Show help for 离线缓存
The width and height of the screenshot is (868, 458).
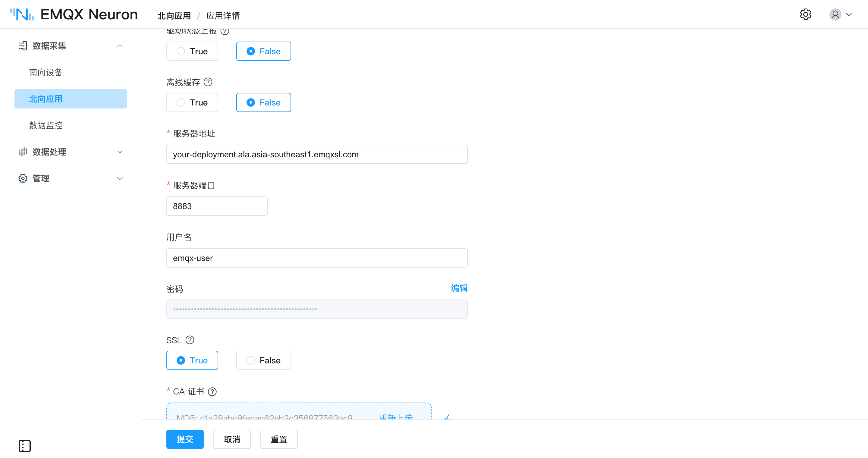(208, 82)
